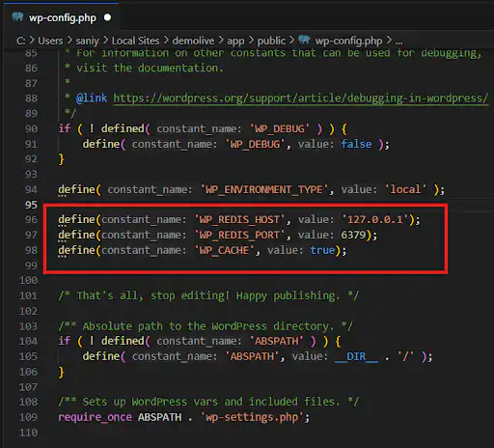The height and width of the screenshot is (448, 494).
Task: Open the Users breadcrumb segment
Action: (50, 41)
